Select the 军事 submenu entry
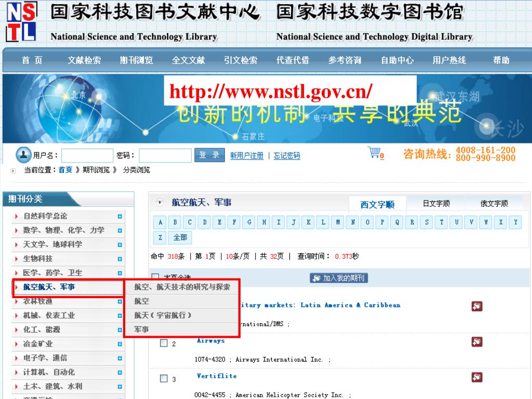The width and height of the screenshot is (532, 399). tap(182, 329)
